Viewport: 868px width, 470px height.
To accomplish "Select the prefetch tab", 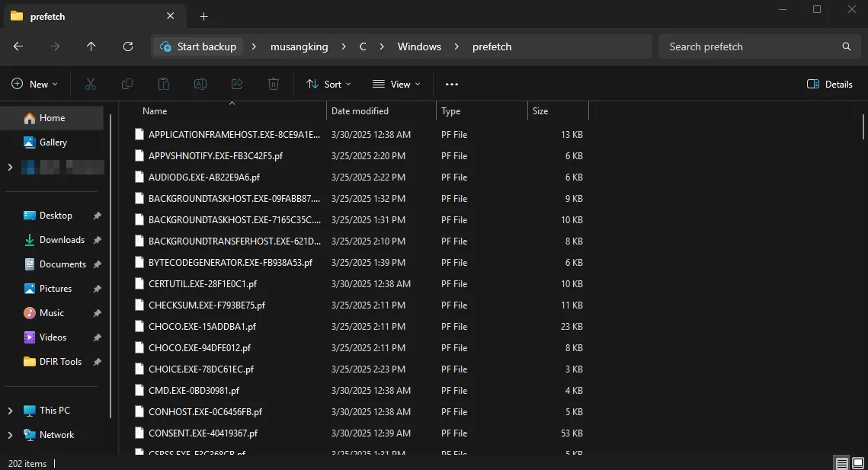I will tap(94, 17).
